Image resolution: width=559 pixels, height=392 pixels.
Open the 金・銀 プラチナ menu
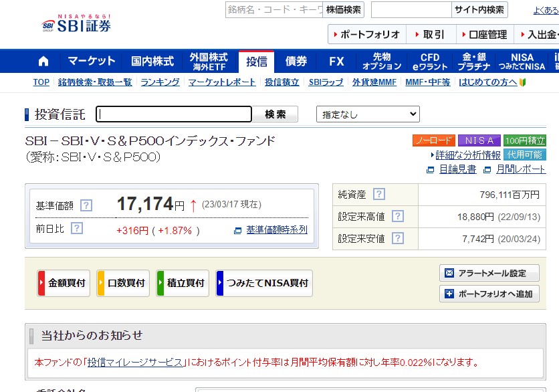click(x=474, y=61)
